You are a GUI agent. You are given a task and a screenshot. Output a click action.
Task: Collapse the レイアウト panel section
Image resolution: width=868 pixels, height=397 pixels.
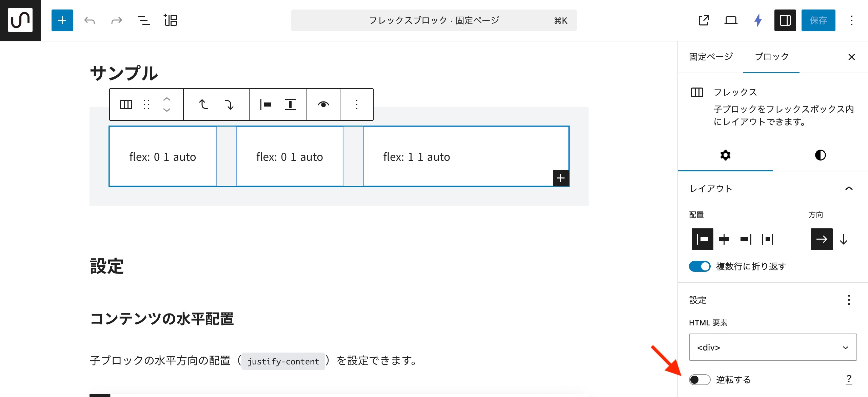click(849, 189)
